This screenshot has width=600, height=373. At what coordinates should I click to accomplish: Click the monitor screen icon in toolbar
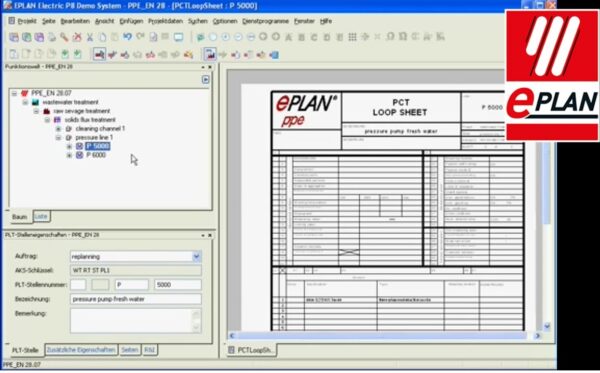pyautogui.click(x=178, y=37)
